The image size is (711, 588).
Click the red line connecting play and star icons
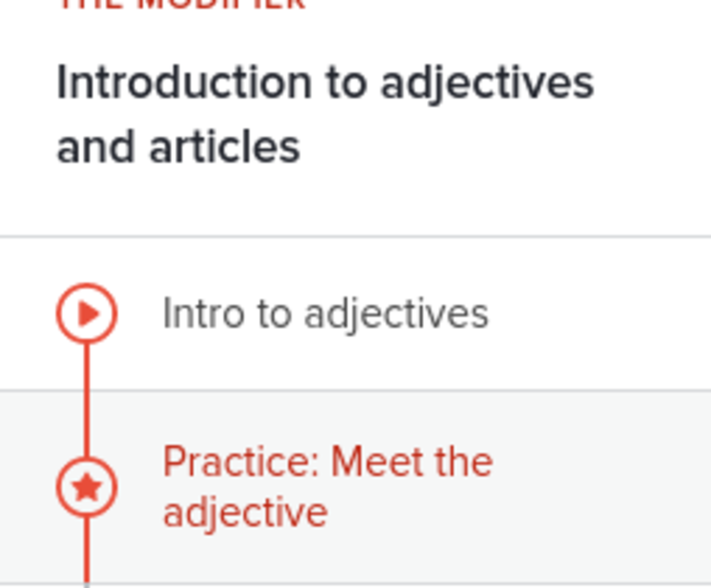tap(87, 399)
